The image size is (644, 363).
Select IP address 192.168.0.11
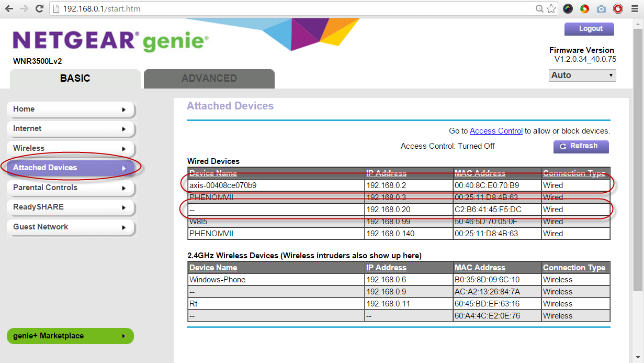pyautogui.click(x=388, y=304)
